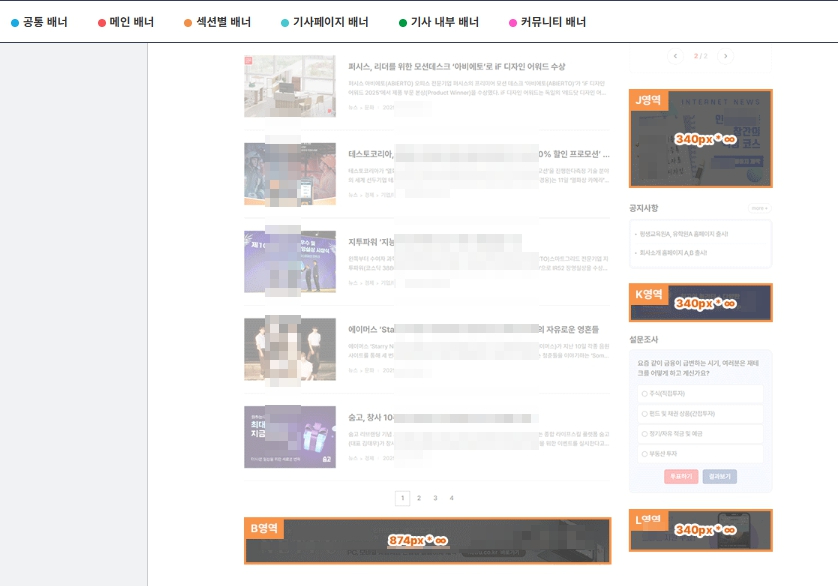This screenshot has width=838, height=586.
Task: Select the B영역 banner area
Action: [428, 541]
